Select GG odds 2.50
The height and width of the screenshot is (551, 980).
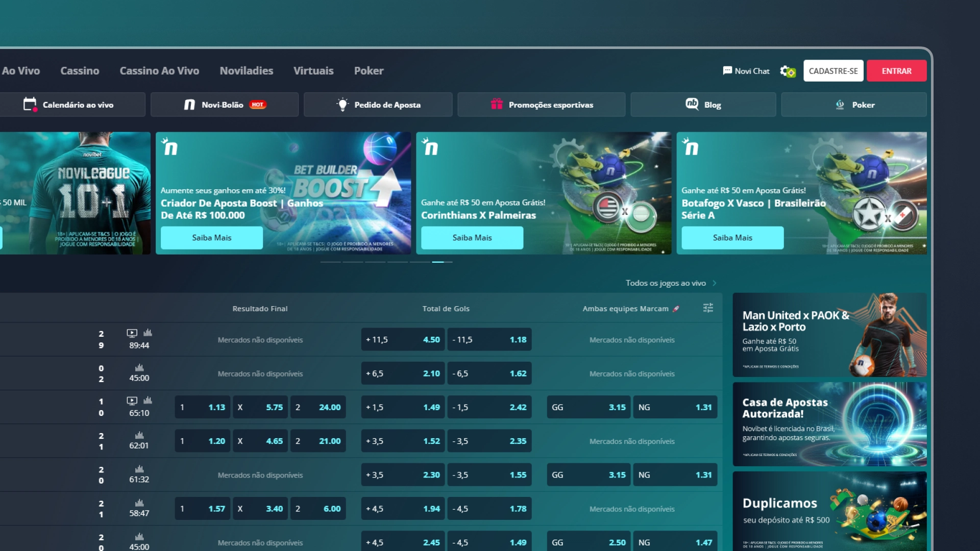589,542
